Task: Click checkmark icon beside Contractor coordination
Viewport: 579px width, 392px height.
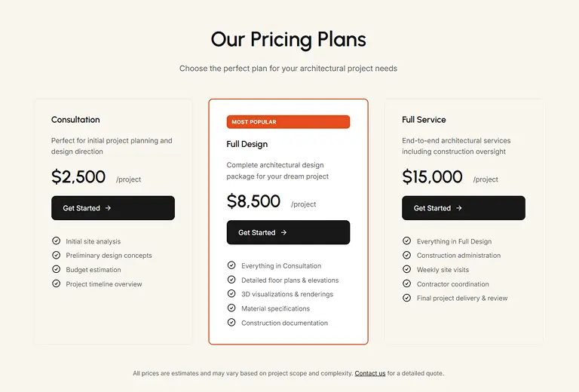Action: coord(407,283)
